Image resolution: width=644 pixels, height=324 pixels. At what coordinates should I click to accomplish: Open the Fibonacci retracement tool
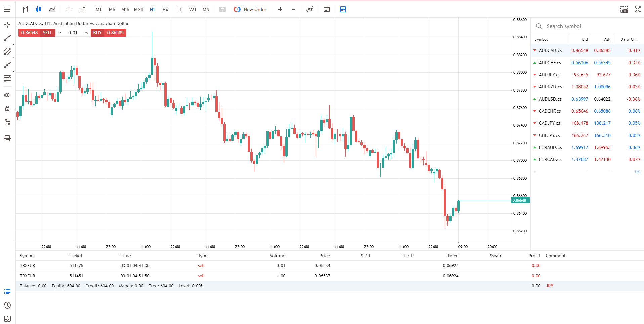click(7, 78)
